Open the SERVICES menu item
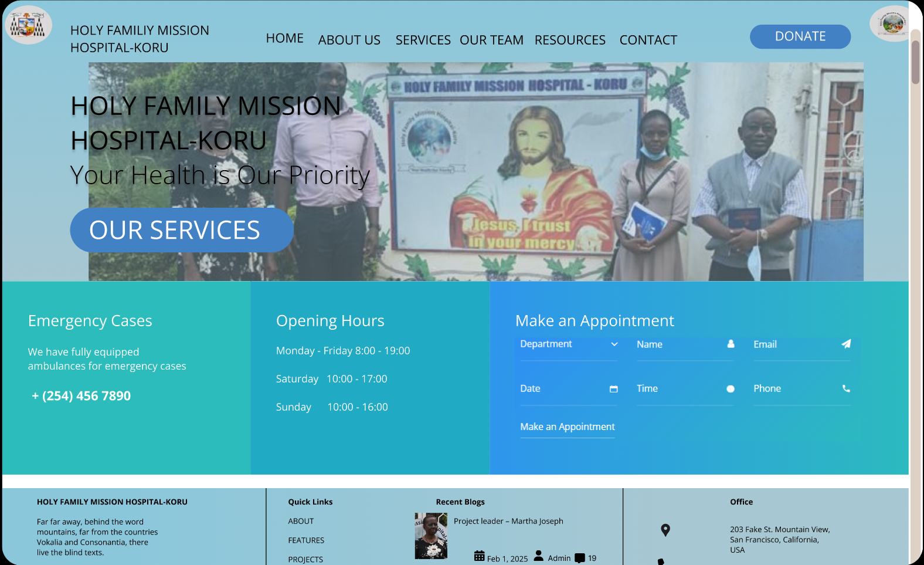 coord(423,40)
